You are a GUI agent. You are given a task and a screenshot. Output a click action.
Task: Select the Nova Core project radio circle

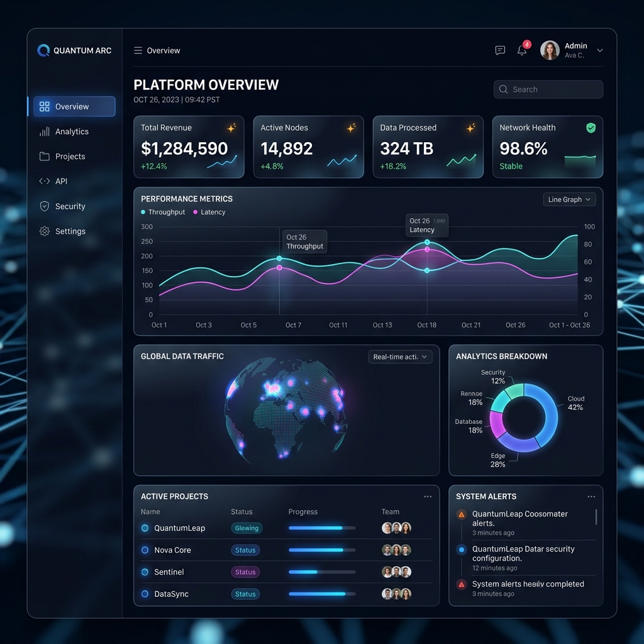coord(145,550)
